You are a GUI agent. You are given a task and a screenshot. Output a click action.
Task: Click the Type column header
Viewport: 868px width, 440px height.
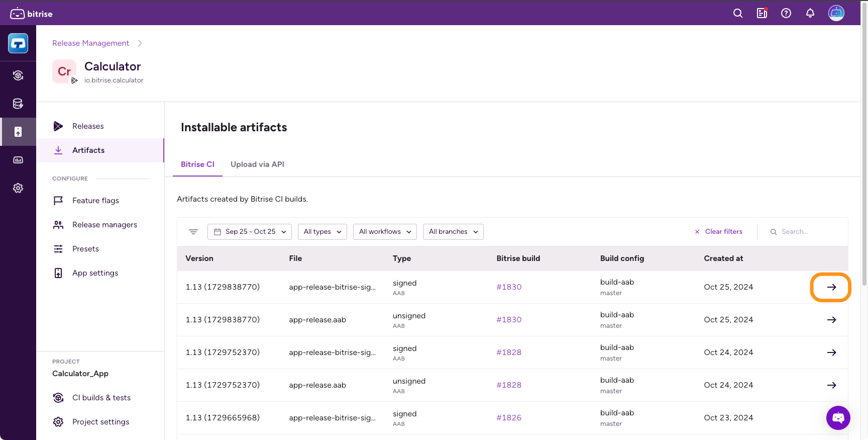(402, 258)
